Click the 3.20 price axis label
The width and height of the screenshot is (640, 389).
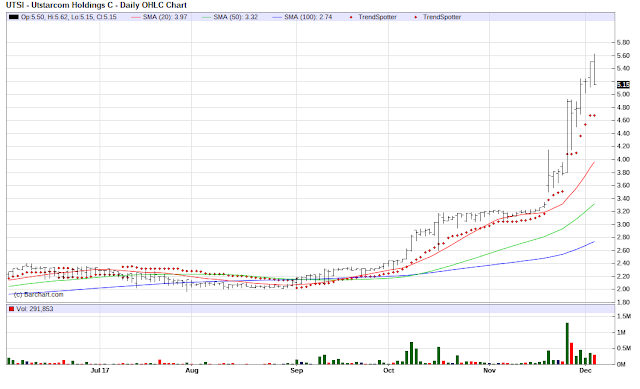coord(623,211)
